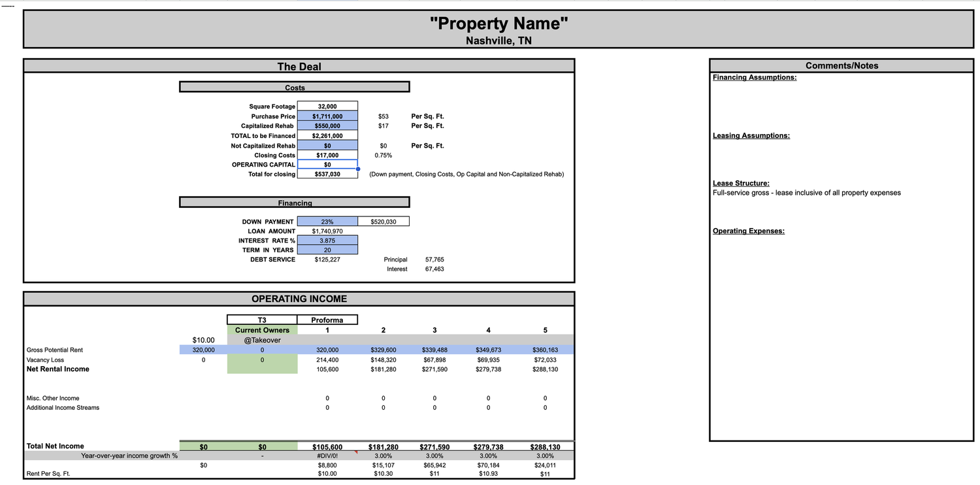
Task: Click the #DIV/0! error cell
Action: pyautogui.click(x=327, y=456)
